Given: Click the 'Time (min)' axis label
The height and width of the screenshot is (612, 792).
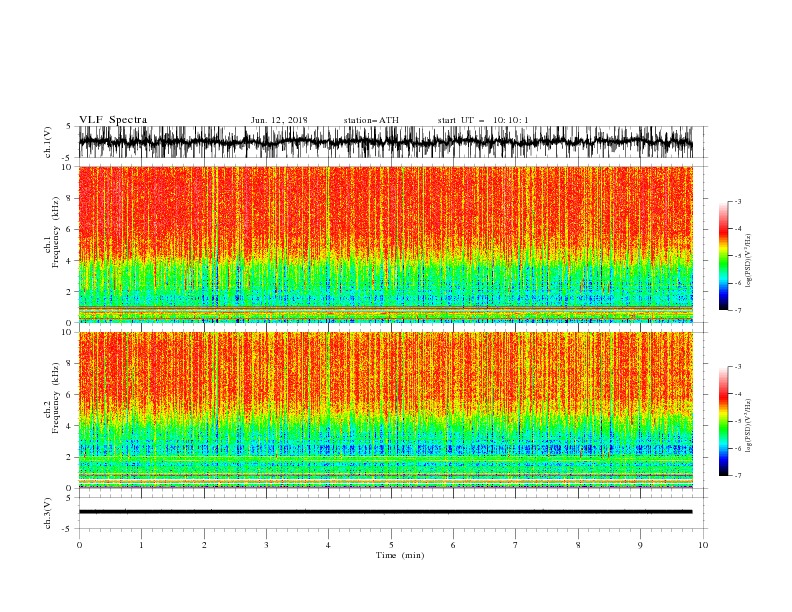Looking at the screenshot, I should (x=400, y=555).
